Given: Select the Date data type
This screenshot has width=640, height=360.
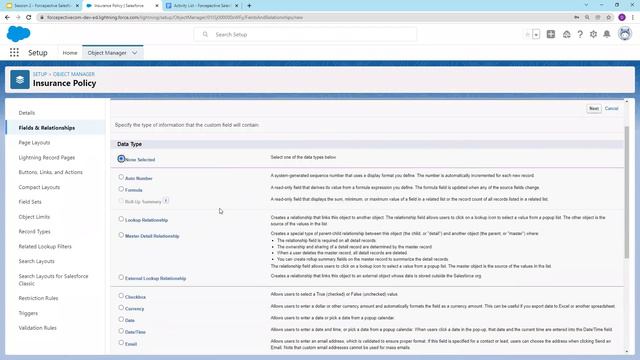Looking at the screenshot, I should point(121,320).
